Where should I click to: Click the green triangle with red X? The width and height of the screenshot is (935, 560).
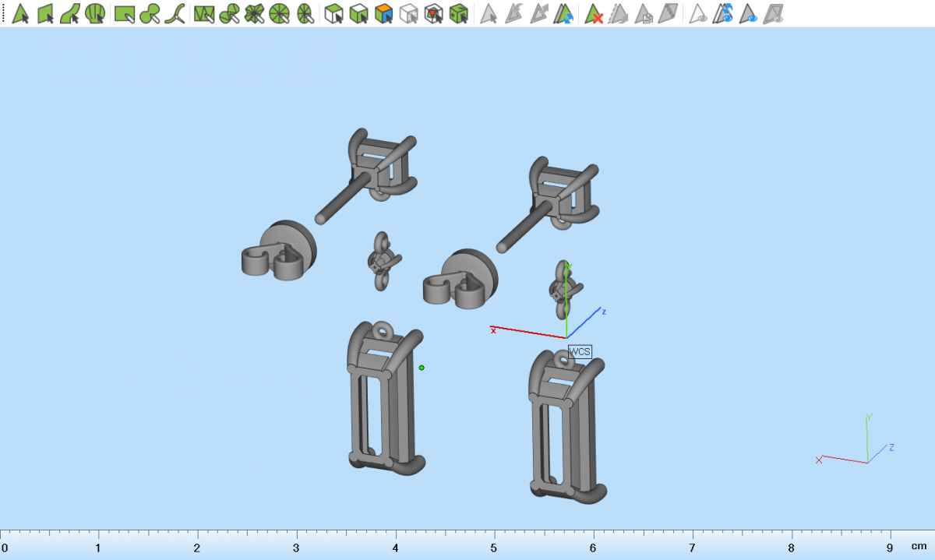click(x=595, y=13)
